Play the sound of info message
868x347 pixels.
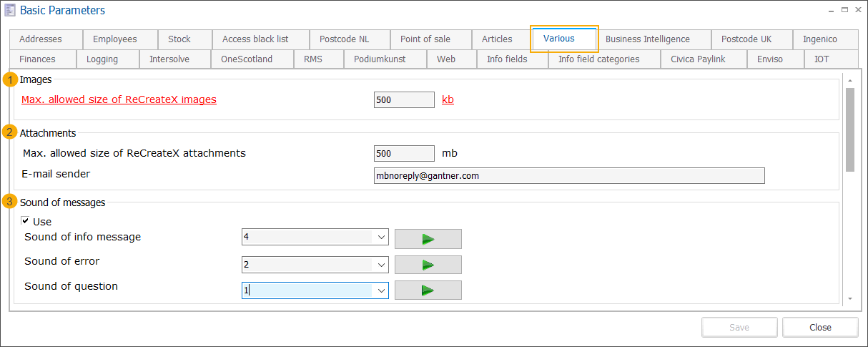428,238
